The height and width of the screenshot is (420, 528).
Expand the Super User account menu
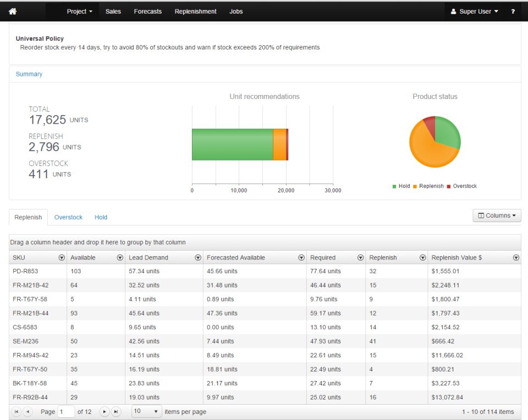[x=474, y=12]
